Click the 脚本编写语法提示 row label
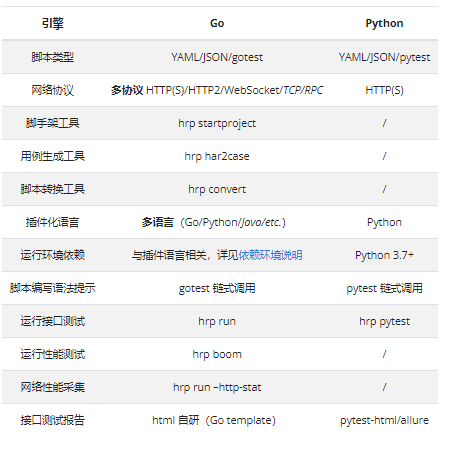This screenshot has height=456, width=462. point(53,288)
